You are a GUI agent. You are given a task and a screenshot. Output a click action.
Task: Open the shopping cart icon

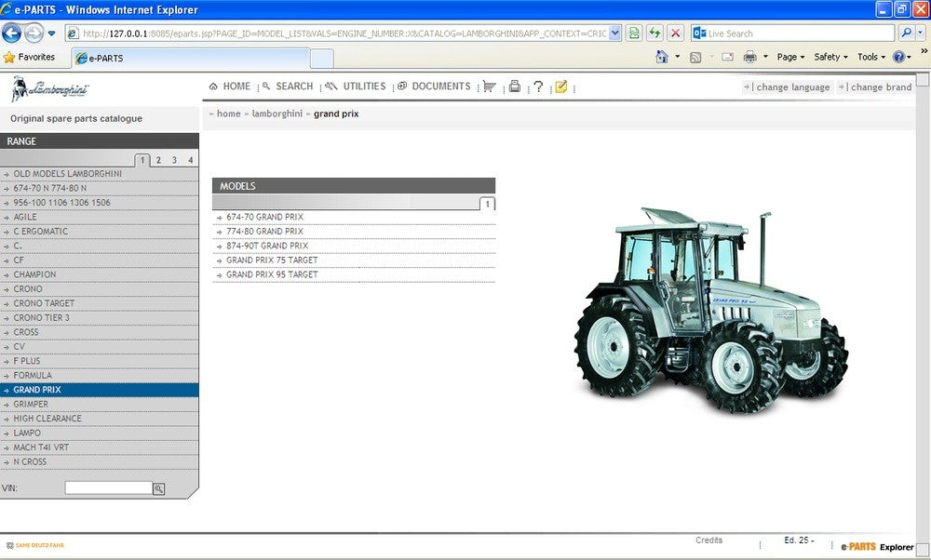point(490,87)
